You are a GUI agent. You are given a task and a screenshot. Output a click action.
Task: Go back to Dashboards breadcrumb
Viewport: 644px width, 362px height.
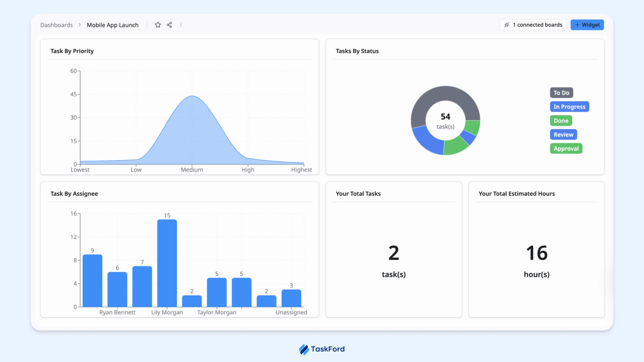coord(57,25)
